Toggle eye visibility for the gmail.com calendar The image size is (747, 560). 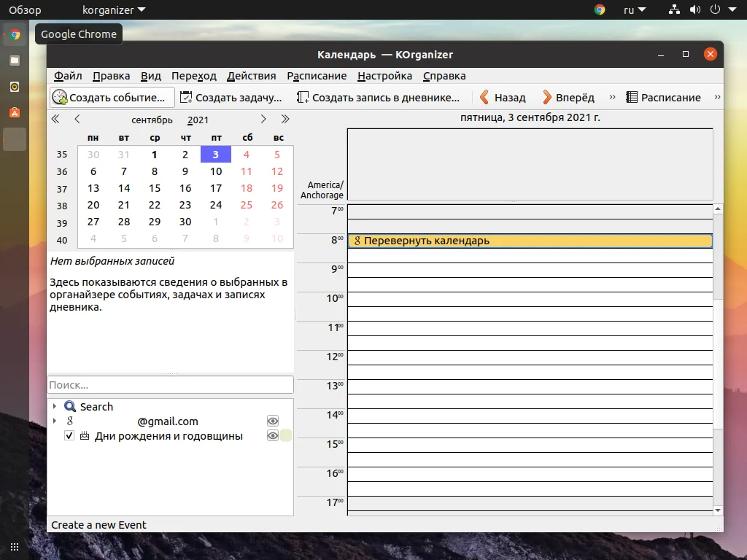click(x=273, y=421)
